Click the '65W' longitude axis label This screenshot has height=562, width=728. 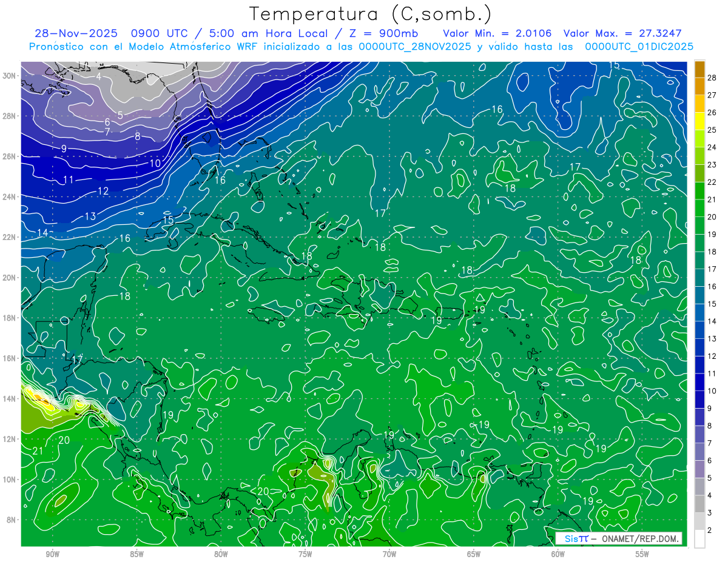point(474,554)
